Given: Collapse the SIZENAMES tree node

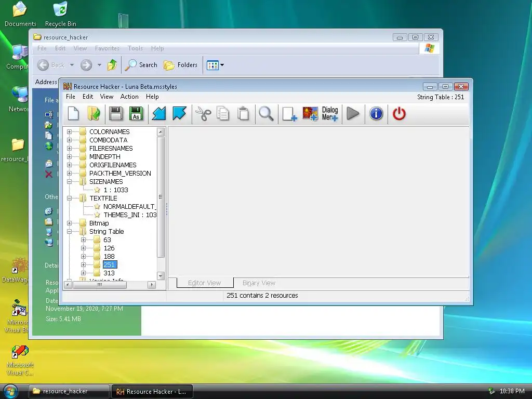Looking at the screenshot, I should pos(69,181).
